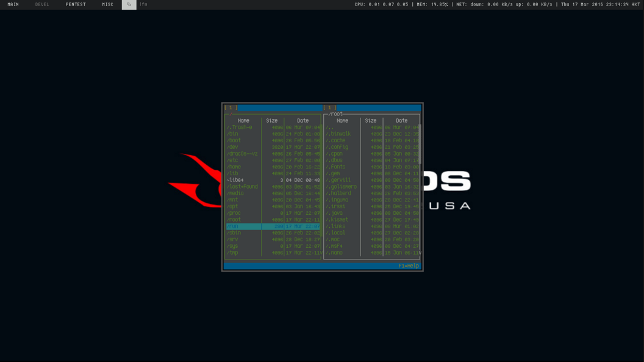Switch to the MAIN workspace
Screen dimensions: 644x362
[x=13, y=4]
